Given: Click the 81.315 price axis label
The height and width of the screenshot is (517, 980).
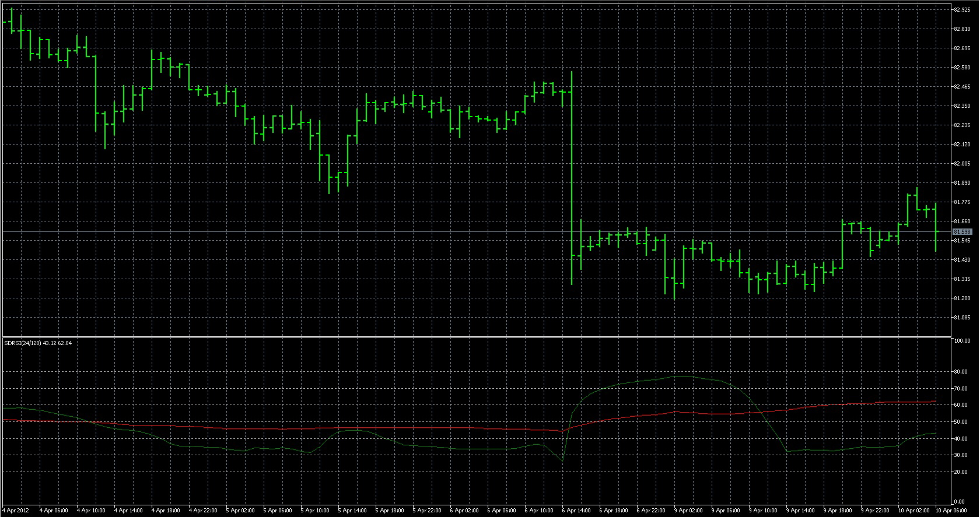Looking at the screenshot, I should coord(963,279).
